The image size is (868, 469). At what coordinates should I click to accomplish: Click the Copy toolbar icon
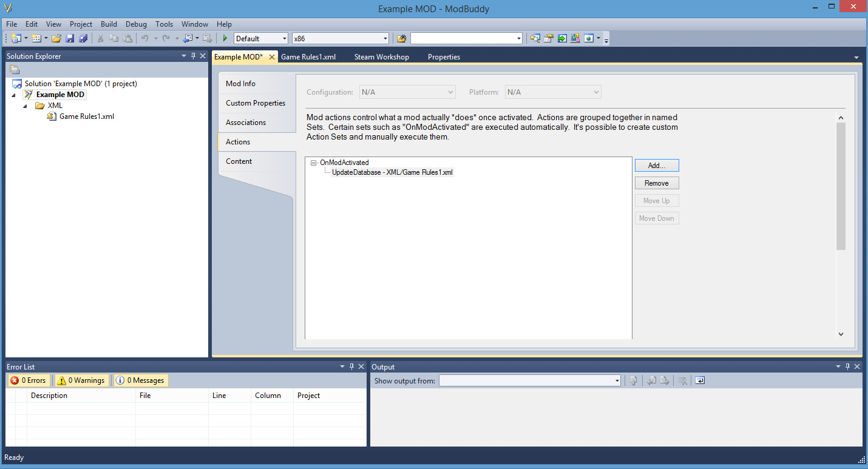click(114, 38)
